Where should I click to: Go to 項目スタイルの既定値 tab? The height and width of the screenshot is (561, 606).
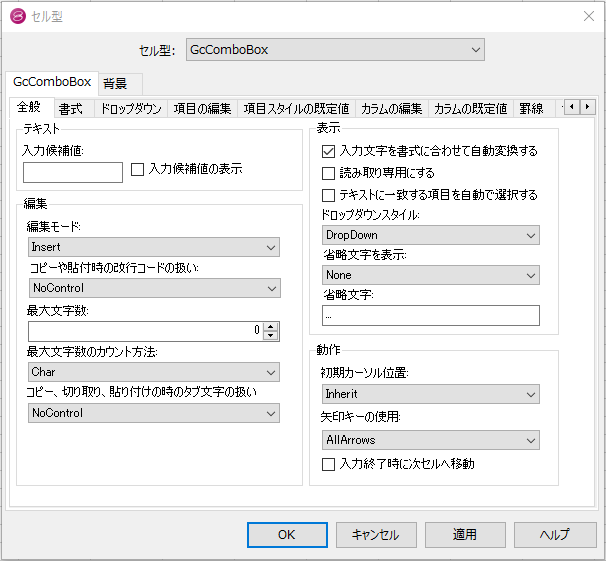(296, 109)
